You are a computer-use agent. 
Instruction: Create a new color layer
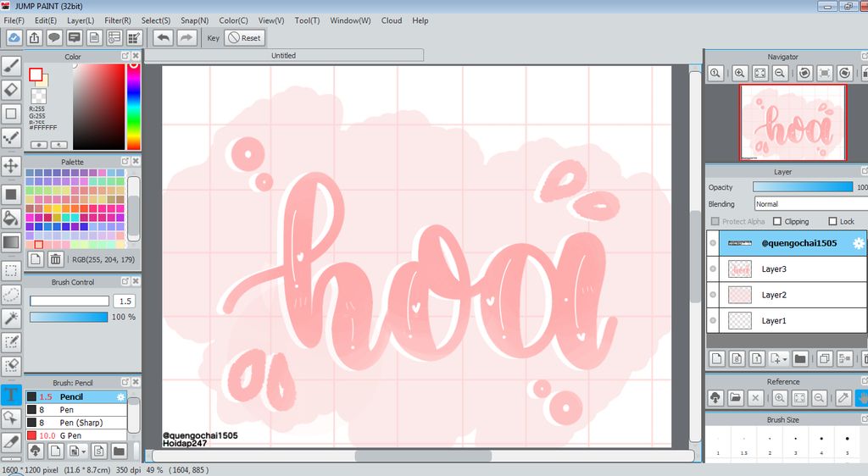717,359
